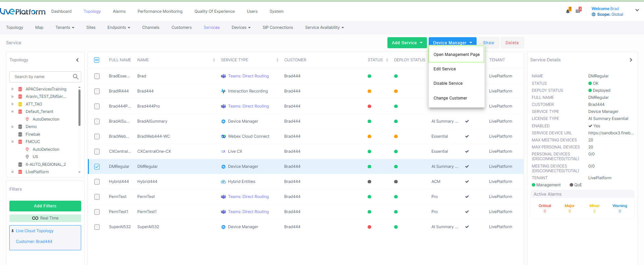Click the Webex Cloud Connect service icon
This screenshot has height=265, width=644.
223,136
